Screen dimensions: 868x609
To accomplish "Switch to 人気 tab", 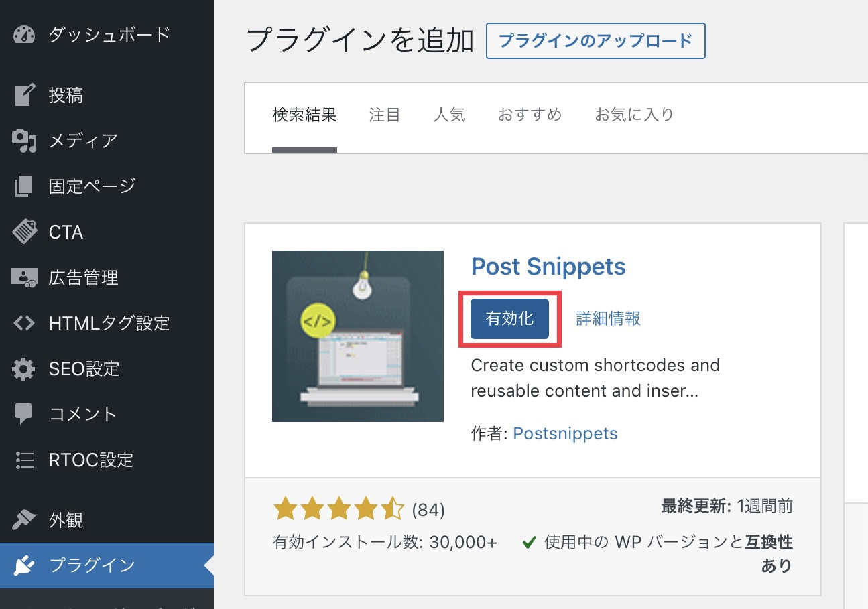I will click(x=449, y=115).
